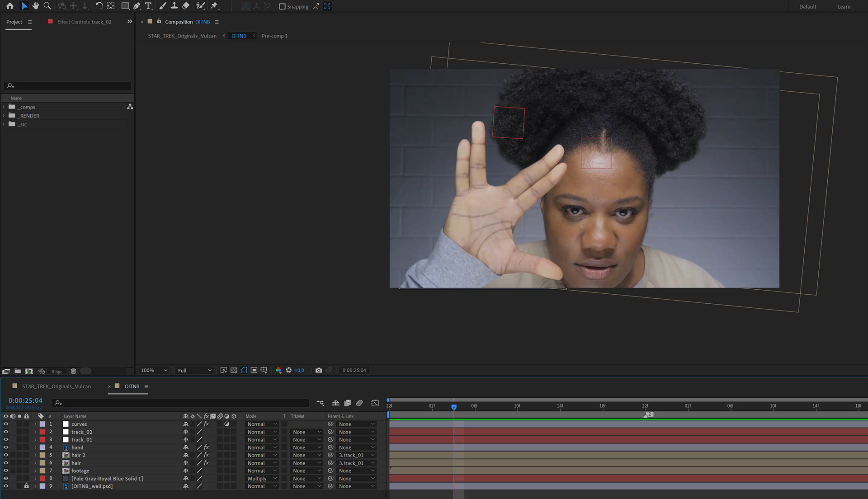Screen dimensions: 868x499
Task: Click the Show Channel color icon
Action: click(x=278, y=370)
